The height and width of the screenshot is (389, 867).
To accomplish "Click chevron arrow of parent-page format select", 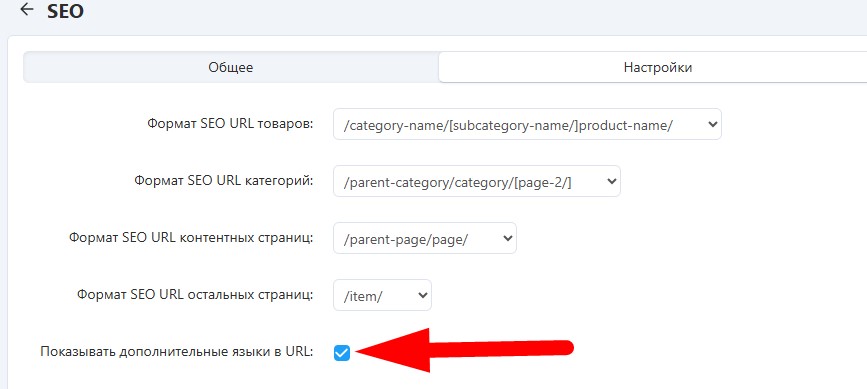I will (x=506, y=238).
